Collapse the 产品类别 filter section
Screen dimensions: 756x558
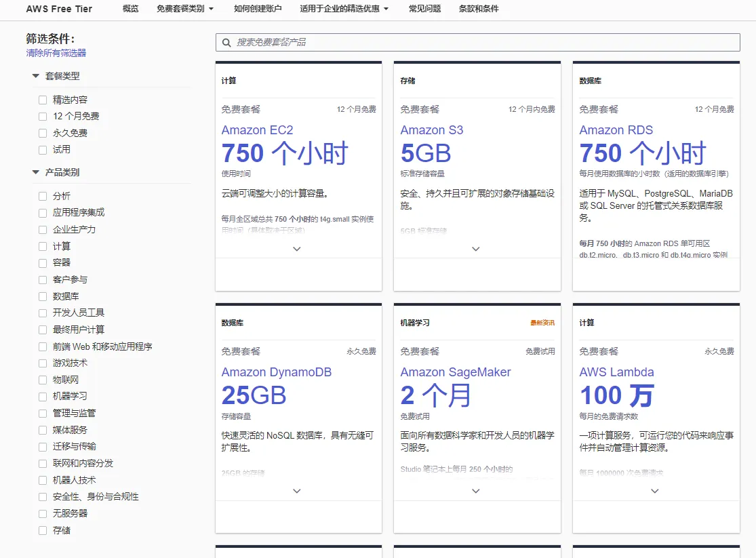(36, 172)
